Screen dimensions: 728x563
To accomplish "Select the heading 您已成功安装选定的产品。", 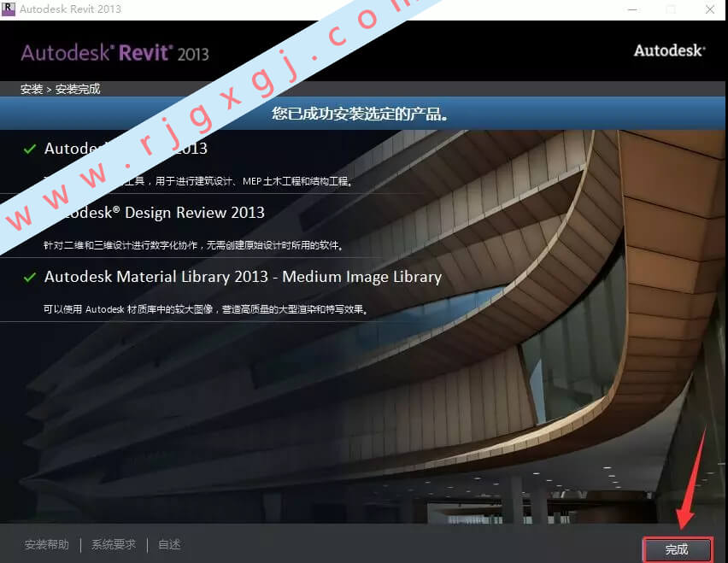I will (x=360, y=114).
